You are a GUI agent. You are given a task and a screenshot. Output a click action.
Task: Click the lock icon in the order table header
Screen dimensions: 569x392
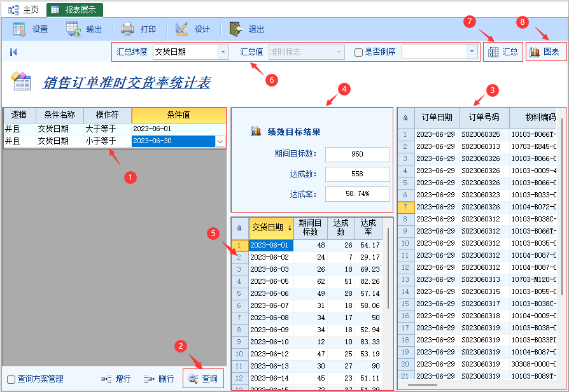click(405, 118)
